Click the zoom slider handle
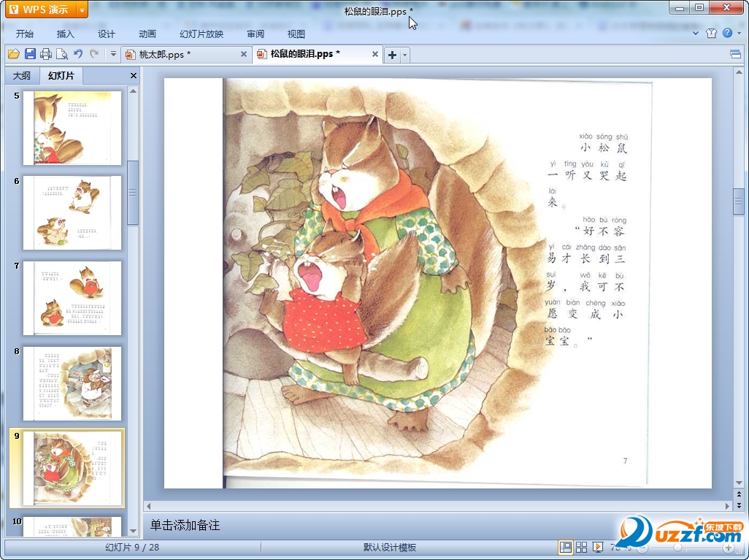 click(677, 548)
